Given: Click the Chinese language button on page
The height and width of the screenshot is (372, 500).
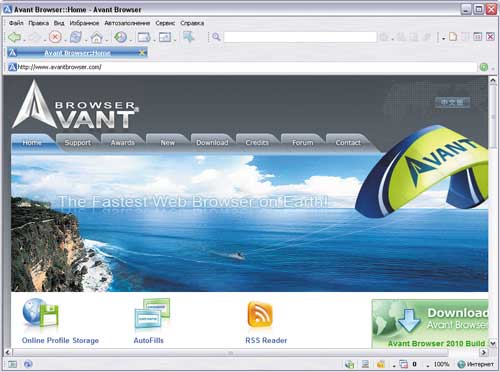Looking at the screenshot, I should pyautogui.click(x=452, y=102).
